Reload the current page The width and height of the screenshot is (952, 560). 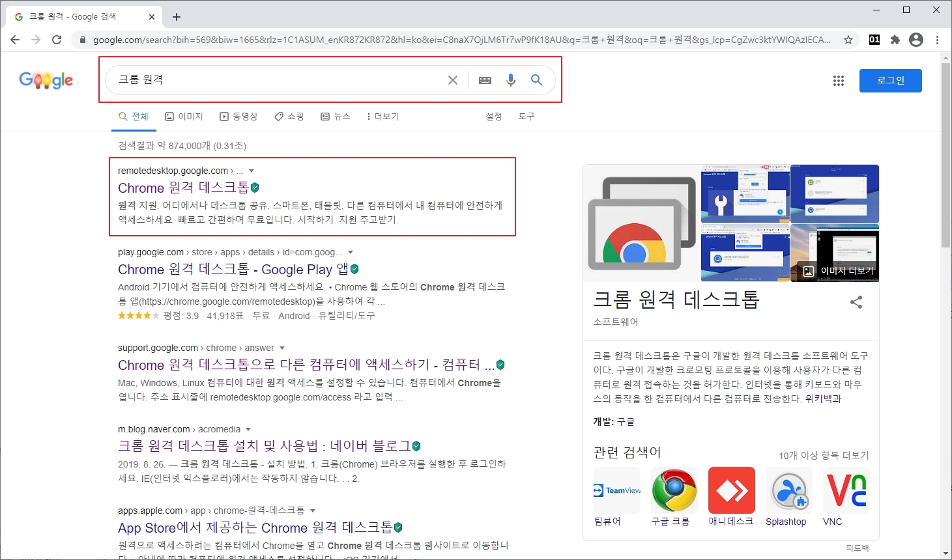point(57,40)
